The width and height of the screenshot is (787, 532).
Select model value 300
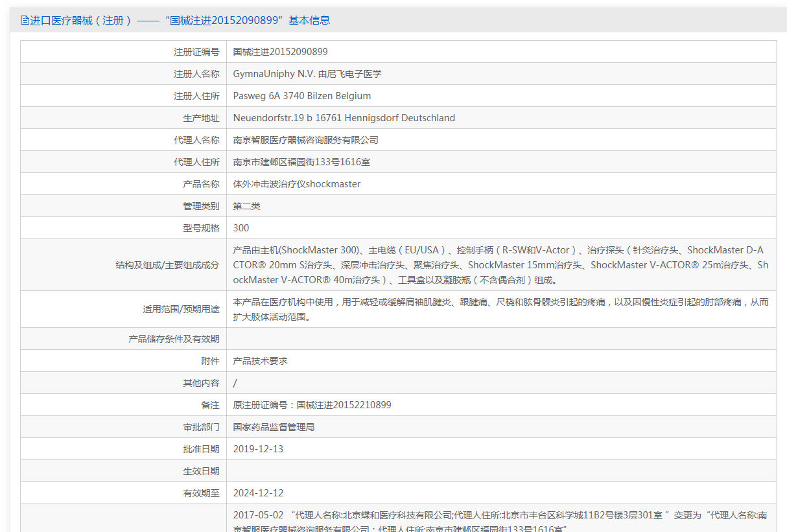(x=241, y=228)
